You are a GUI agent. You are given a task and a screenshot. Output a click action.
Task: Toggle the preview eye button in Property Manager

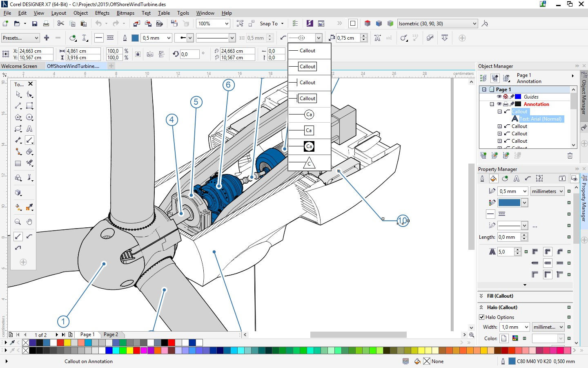pos(574,179)
